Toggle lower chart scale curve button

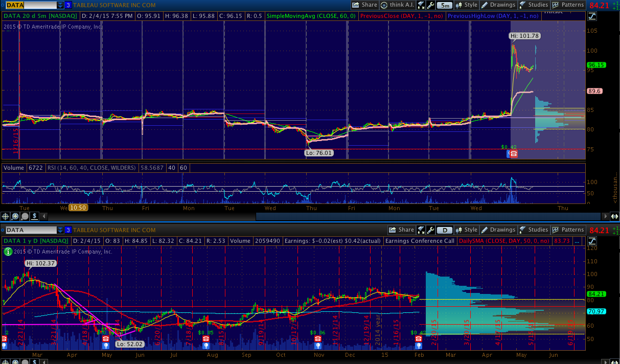pyautogui.click(x=592, y=241)
